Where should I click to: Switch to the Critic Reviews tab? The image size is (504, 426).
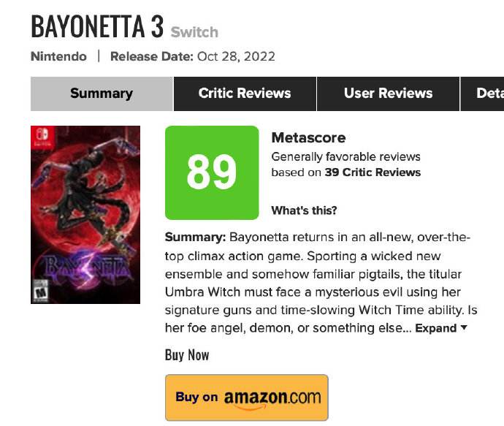pyautogui.click(x=245, y=94)
